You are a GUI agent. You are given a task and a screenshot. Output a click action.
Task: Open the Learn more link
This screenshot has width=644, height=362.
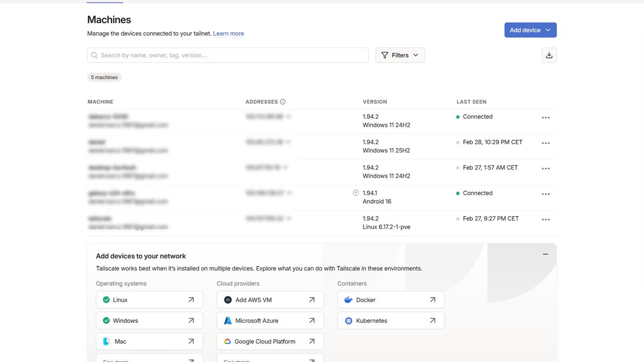coord(228,34)
